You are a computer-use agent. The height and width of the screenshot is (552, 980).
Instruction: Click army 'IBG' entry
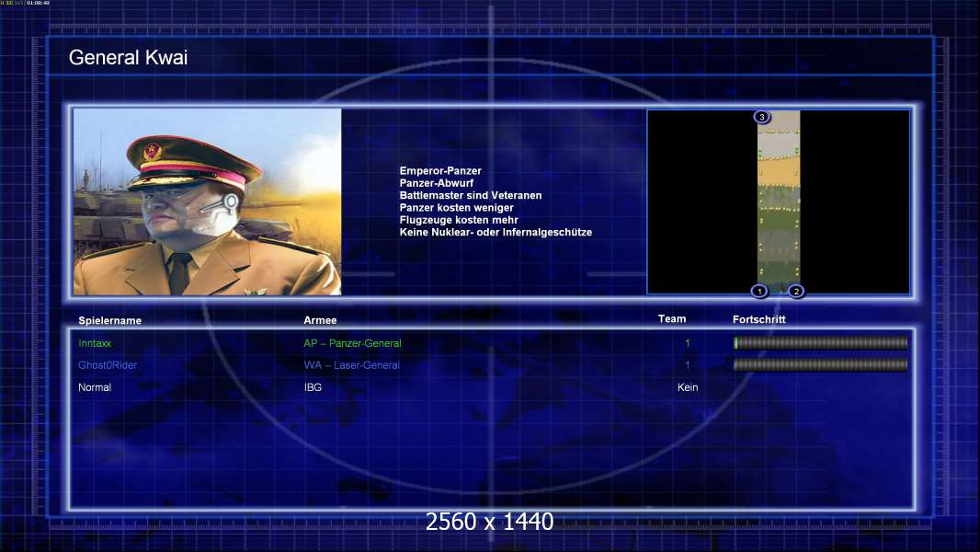(x=313, y=387)
